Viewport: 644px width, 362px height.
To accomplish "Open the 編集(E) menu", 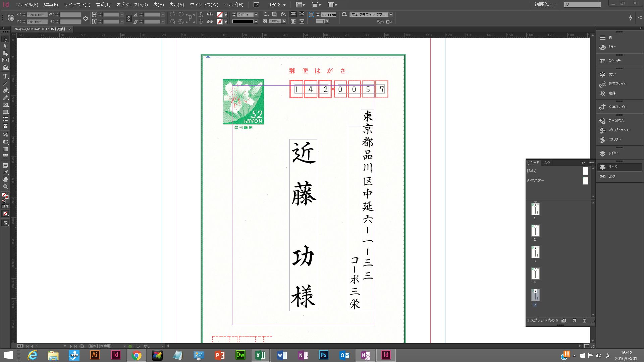I will tap(51, 5).
